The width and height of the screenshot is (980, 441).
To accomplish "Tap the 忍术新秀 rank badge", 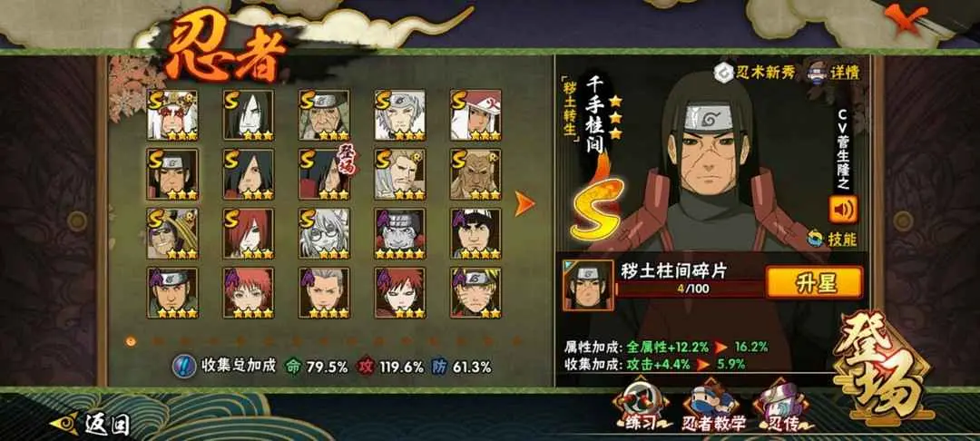I will 754,73.
